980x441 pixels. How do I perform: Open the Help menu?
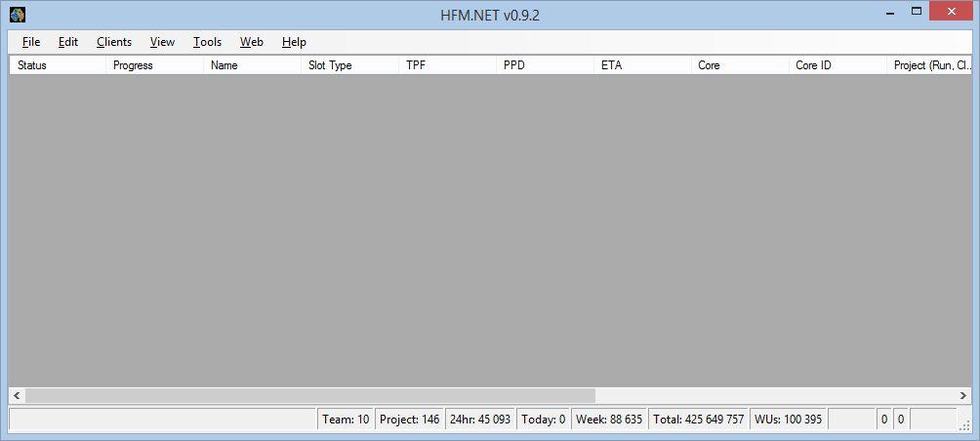point(294,42)
